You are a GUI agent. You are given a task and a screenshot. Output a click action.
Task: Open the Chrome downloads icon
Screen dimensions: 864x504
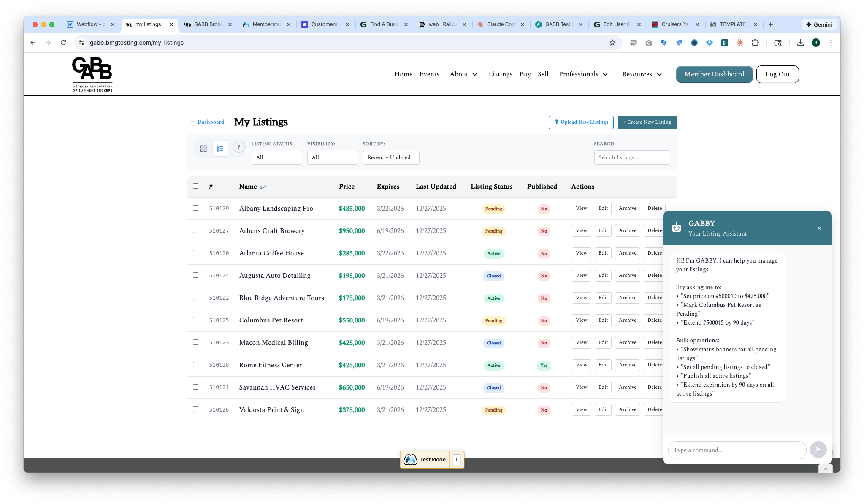[x=800, y=43]
